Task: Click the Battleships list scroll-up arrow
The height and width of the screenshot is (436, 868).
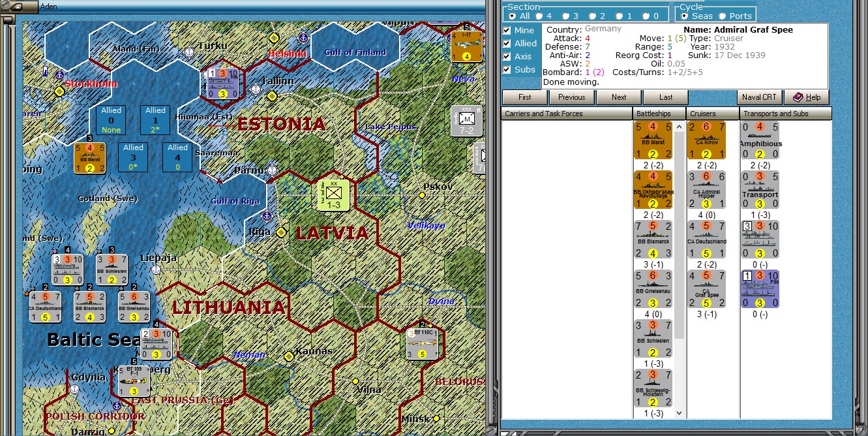Action: point(680,126)
